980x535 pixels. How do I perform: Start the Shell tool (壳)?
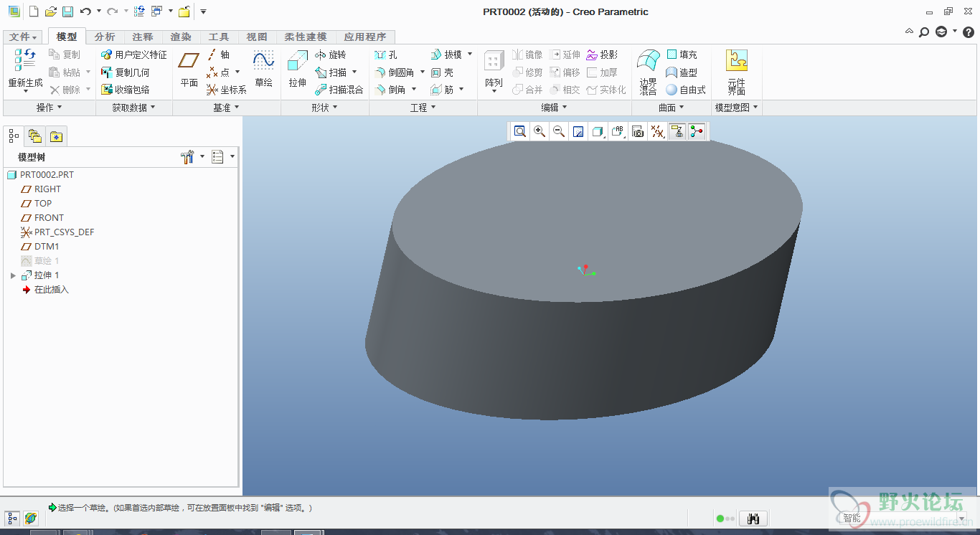442,72
